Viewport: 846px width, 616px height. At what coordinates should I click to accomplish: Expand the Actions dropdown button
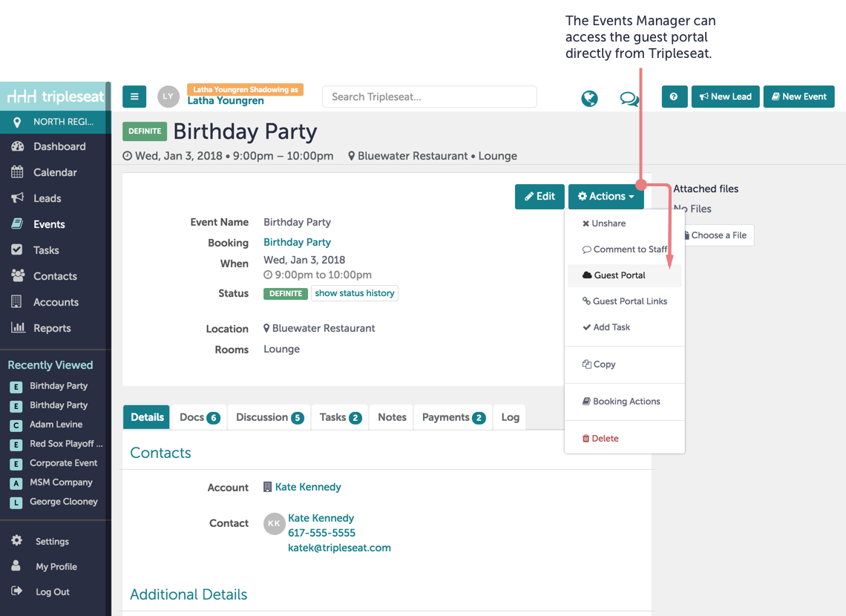(606, 197)
